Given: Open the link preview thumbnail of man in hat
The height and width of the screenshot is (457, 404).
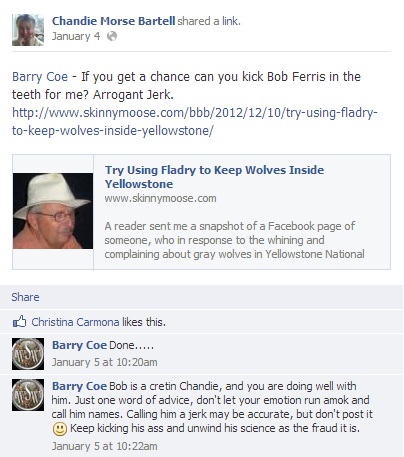Looking at the screenshot, I should tap(53, 211).
